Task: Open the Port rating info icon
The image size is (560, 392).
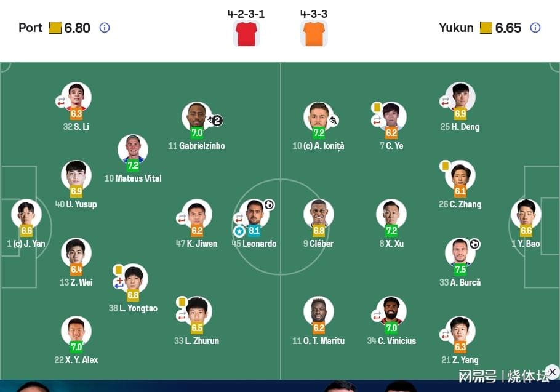Action: 104,28
